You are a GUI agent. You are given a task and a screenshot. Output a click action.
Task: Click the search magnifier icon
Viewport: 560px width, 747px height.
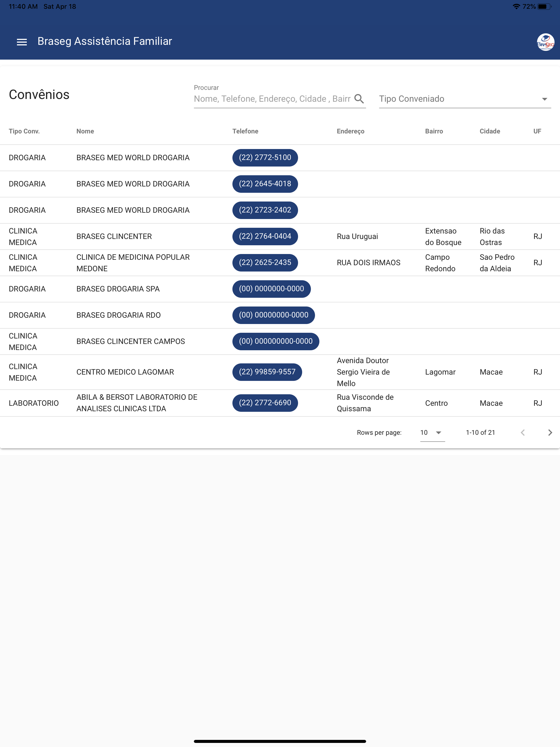point(359,99)
